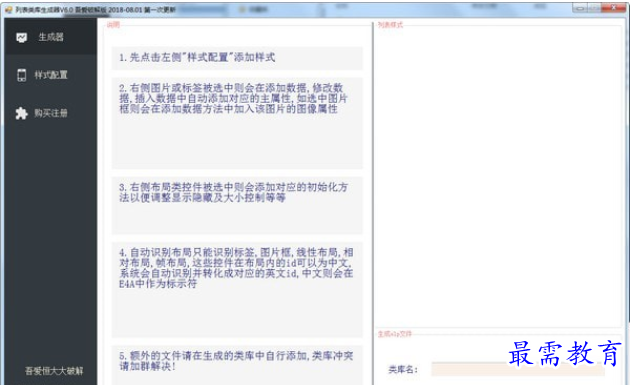Image resolution: width=630 pixels, height=385 pixels.
Task: Click the 生成器 chart icon
Action: pyautogui.click(x=22, y=37)
